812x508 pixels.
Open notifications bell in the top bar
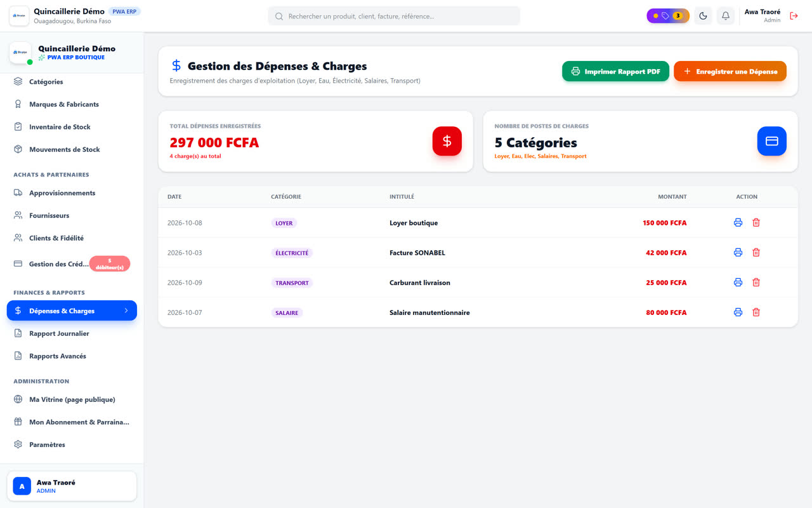pyautogui.click(x=726, y=16)
